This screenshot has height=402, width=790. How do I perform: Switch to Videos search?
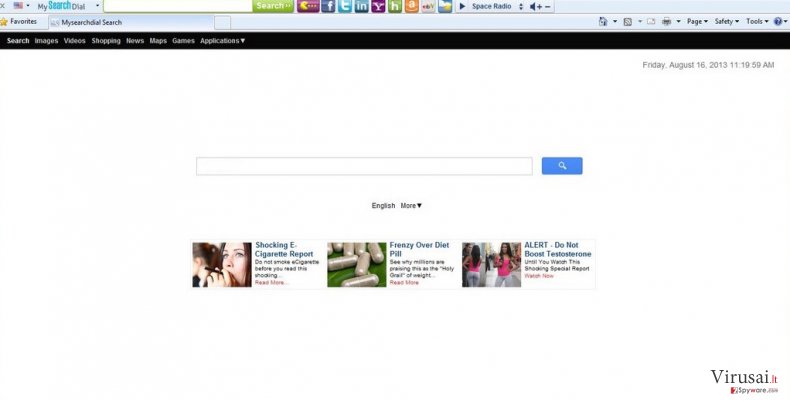point(75,41)
